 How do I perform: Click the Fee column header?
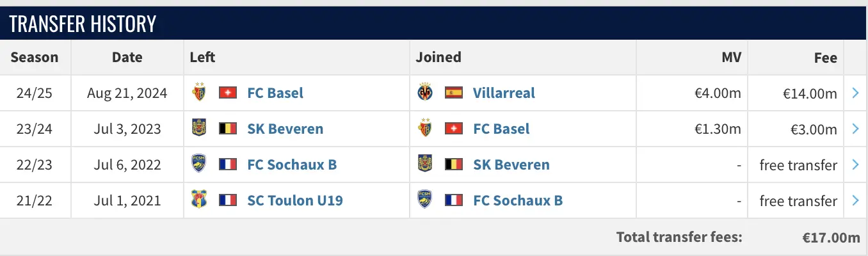click(x=826, y=58)
